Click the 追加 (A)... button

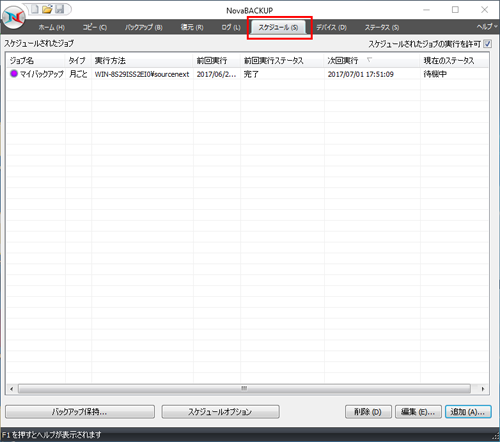tap(468, 412)
